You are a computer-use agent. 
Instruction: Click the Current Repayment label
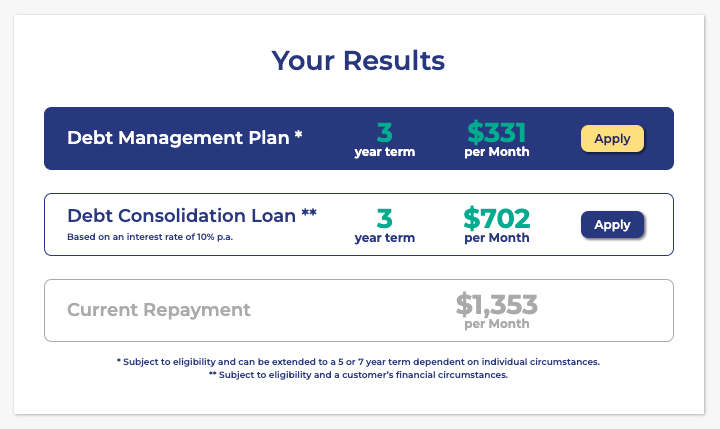pos(158,310)
